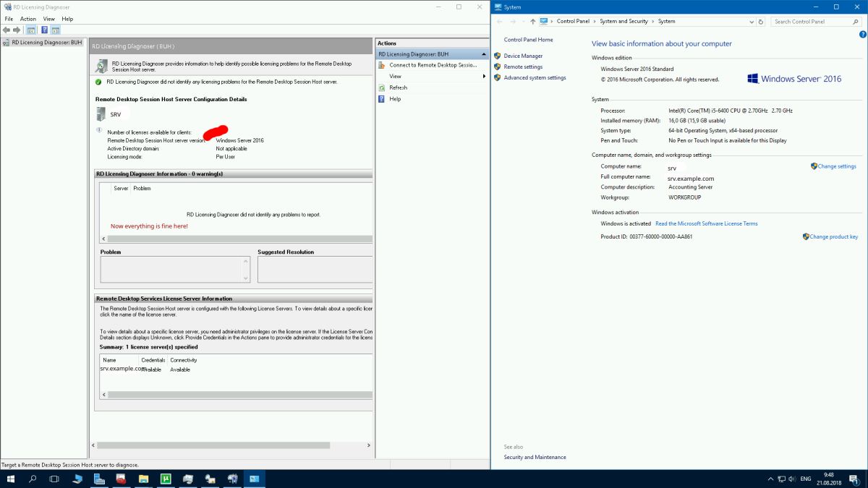Open recent locations dropdown in System window
868x488 pixels.
[x=522, y=22]
